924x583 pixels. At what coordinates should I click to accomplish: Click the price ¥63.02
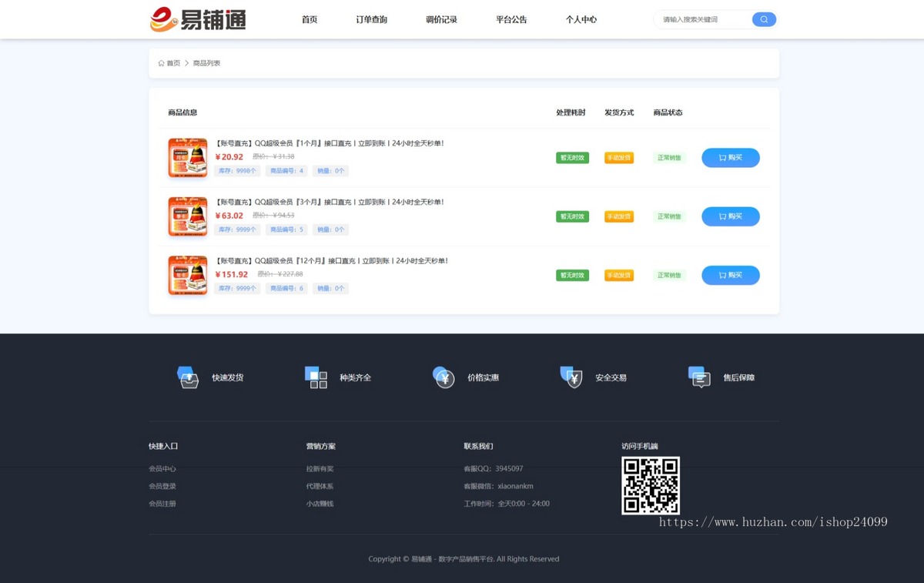(x=229, y=216)
